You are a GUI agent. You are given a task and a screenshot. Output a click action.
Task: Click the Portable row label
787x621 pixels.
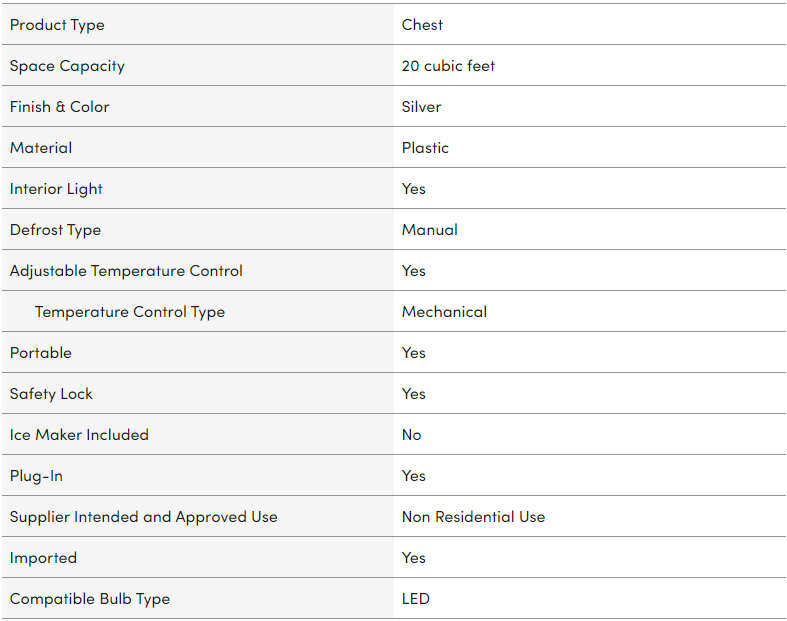pyautogui.click(x=41, y=353)
